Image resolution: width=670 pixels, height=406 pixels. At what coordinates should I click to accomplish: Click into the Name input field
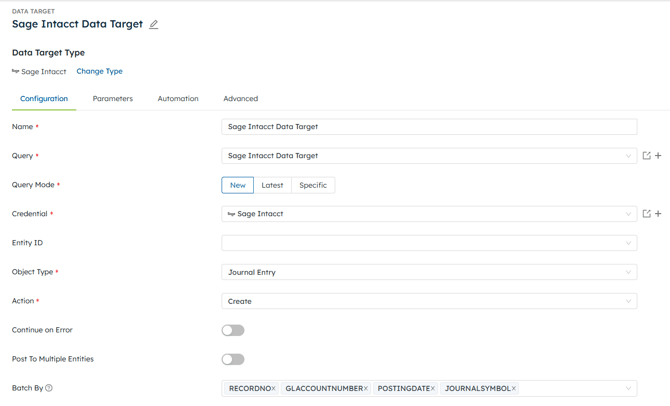click(x=429, y=127)
